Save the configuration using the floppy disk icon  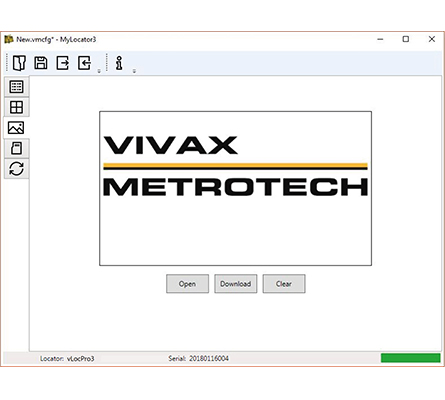[41, 63]
